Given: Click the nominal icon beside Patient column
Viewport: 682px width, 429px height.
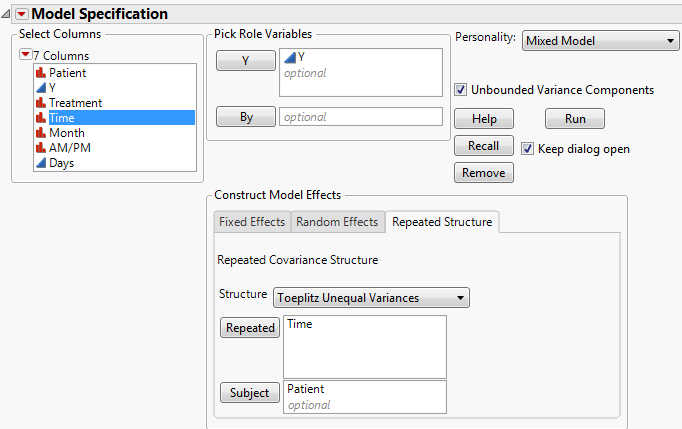Looking at the screenshot, I should 41,73.
